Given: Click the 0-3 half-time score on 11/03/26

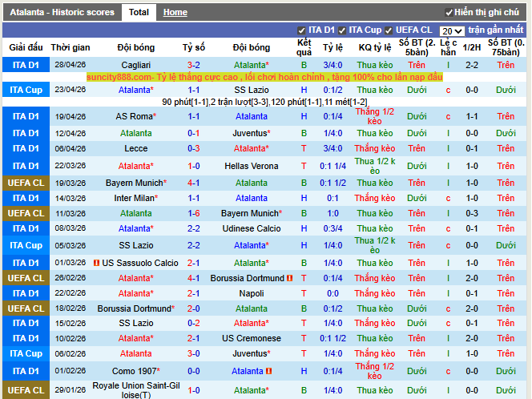Looking at the screenshot, I should (x=472, y=213).
